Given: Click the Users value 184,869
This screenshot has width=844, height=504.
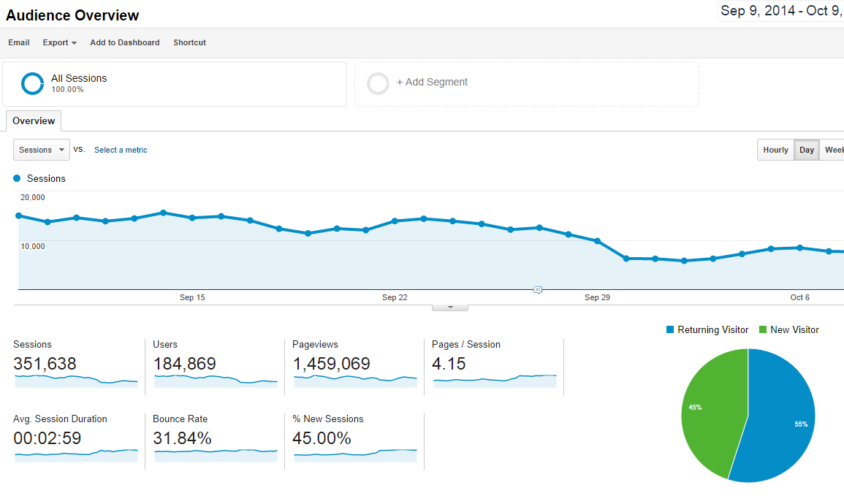Looking at the screenshot, I should (x=185, y=364).
